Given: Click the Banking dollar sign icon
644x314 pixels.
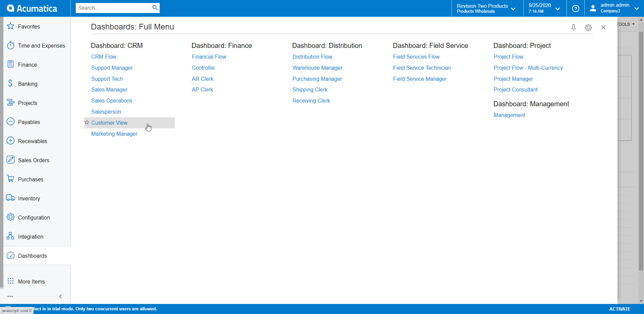Looking at the screenshot, I should pos(10,83).
